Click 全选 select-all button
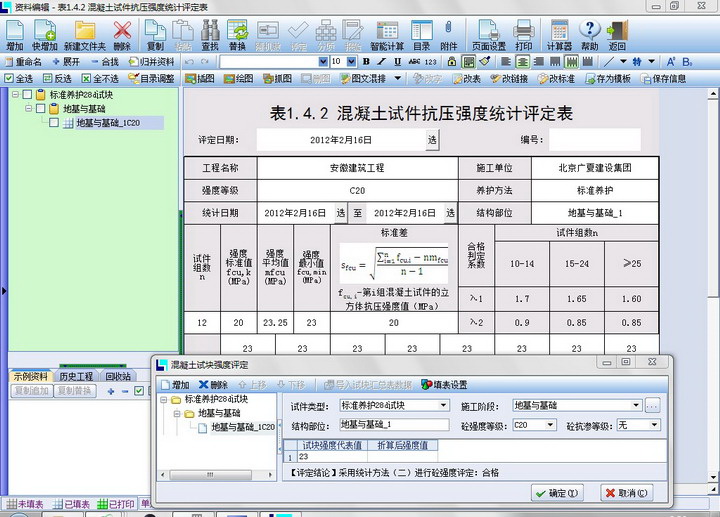The height and width of the screenshot is (517, 720). coord(19,79)
